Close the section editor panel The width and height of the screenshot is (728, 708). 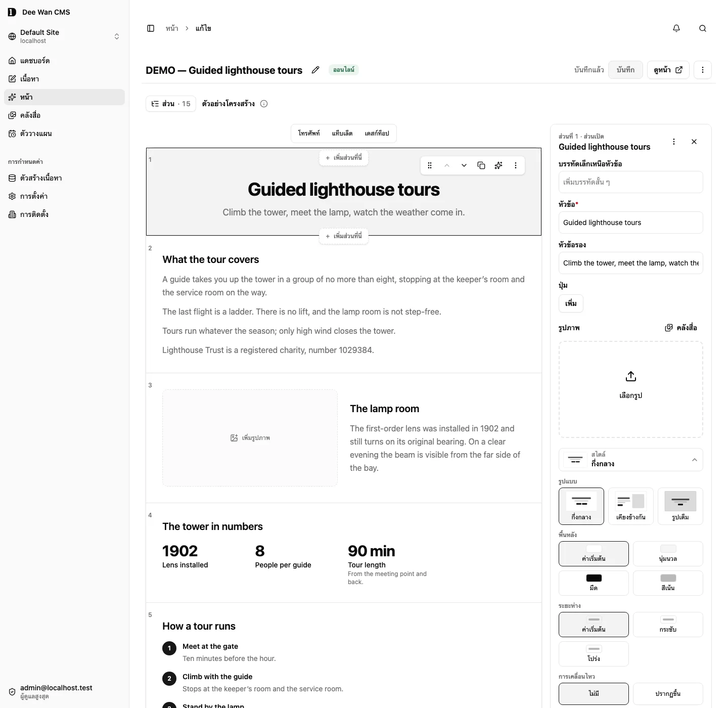pos(694,142)
